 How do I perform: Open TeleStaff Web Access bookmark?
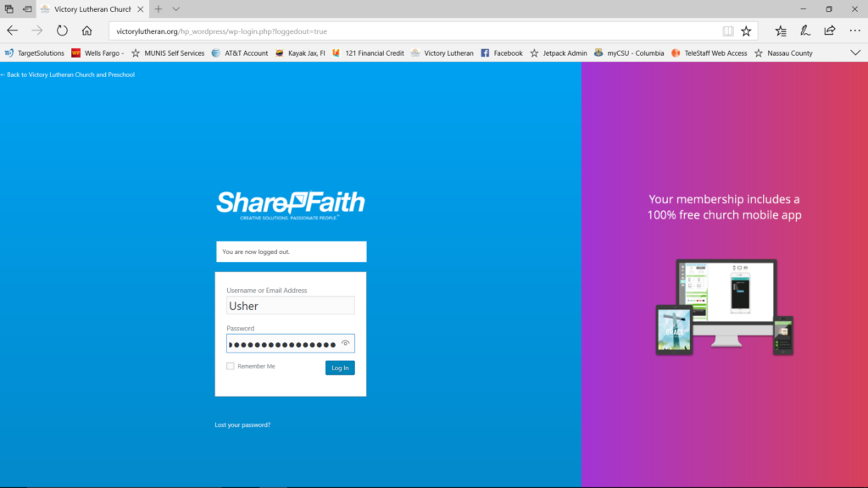pyautogui.click(x=709, y=53)
